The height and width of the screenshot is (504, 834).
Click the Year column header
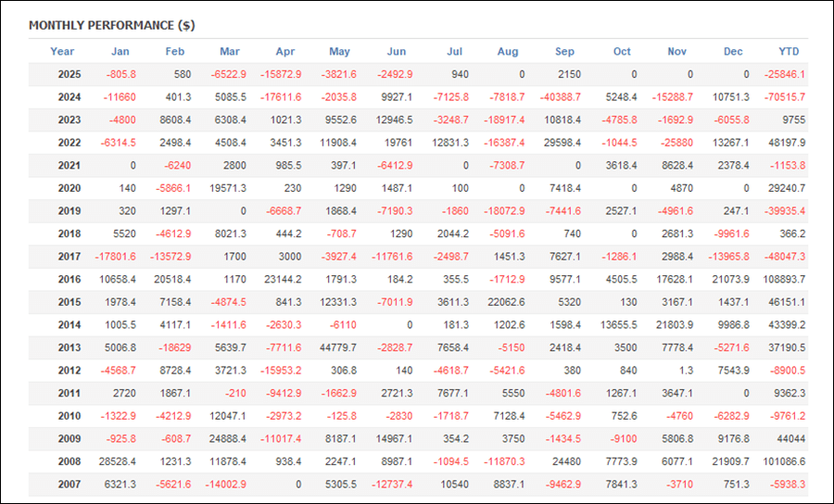click(62, 52)
